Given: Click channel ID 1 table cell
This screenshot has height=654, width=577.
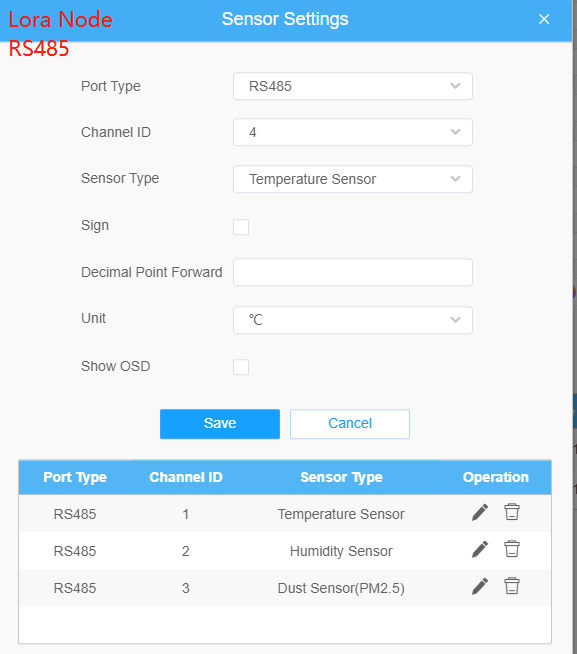Looking at the screenshot, I should 186,514.
